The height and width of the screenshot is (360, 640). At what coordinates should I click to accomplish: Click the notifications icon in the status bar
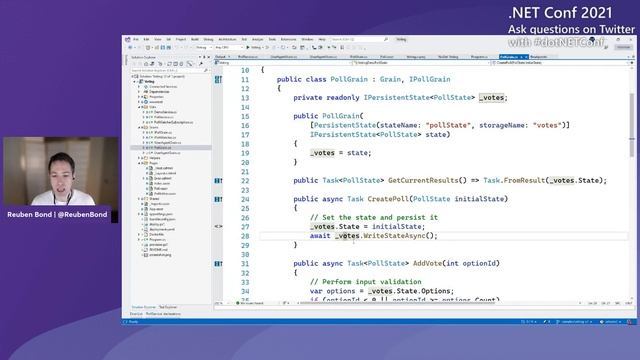click(x=630, y=322)
